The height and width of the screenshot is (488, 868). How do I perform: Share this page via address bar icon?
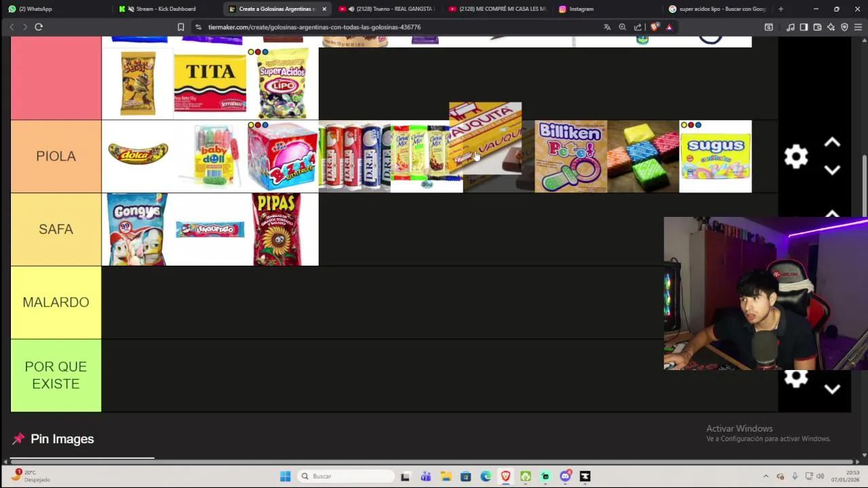click(x=638, y=27)
